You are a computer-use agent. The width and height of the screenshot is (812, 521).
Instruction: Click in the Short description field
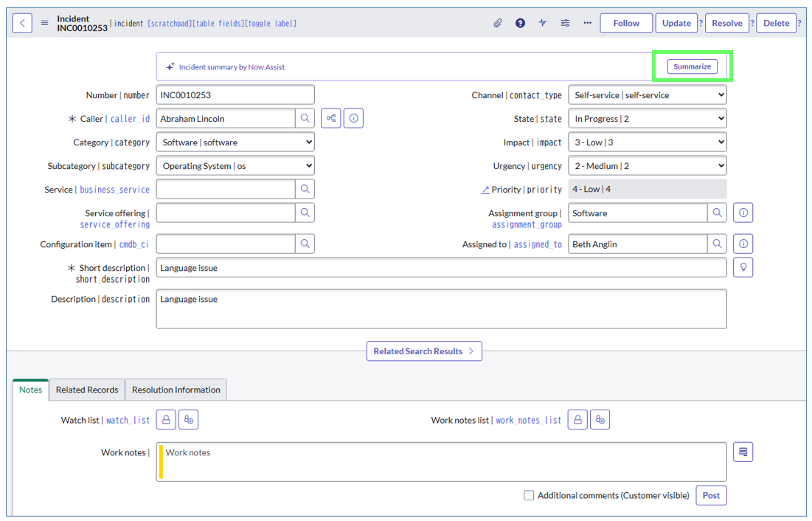coord(441,267)
